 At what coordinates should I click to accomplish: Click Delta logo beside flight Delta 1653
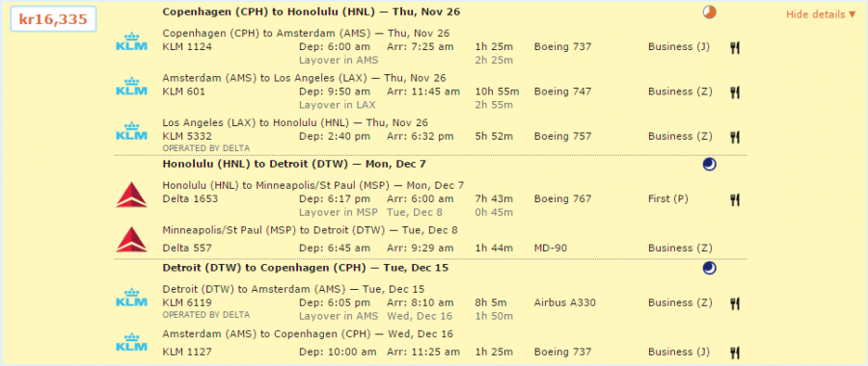tap(131, 195)
